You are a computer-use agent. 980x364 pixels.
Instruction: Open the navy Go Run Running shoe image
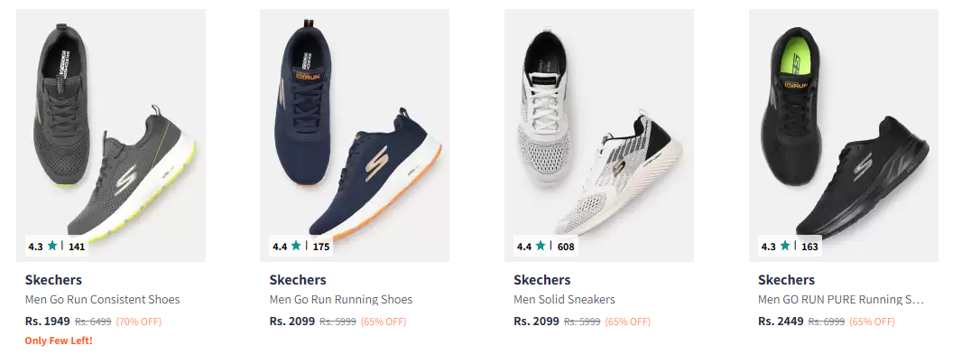click(x=355, y=135)
